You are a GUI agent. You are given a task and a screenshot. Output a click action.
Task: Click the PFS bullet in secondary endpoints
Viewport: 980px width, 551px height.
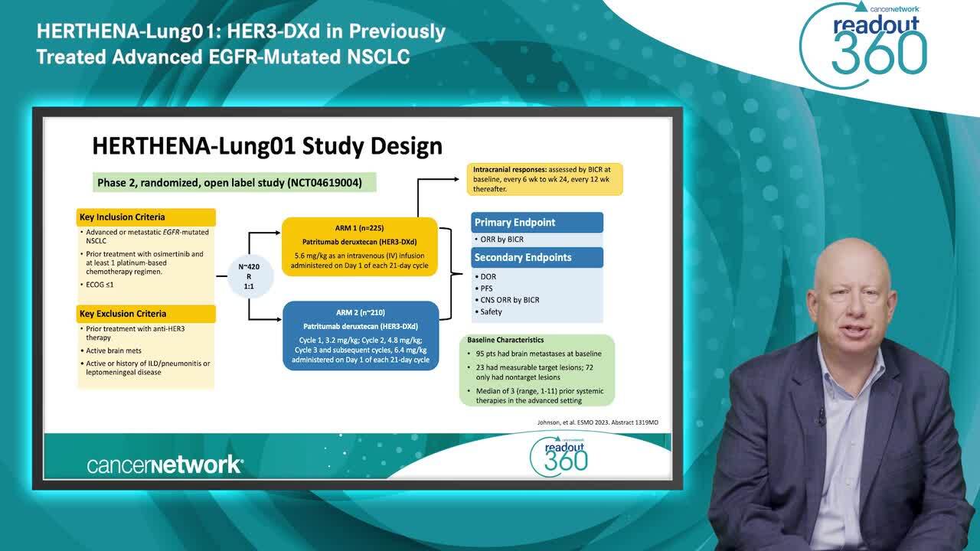point(485,289)
